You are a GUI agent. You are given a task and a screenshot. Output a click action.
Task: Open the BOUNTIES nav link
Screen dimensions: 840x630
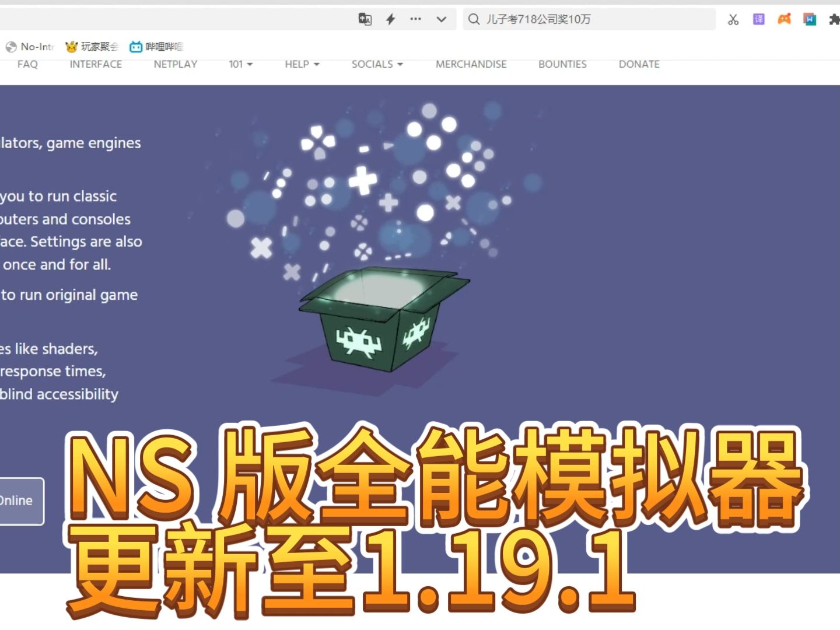(562, 64)
